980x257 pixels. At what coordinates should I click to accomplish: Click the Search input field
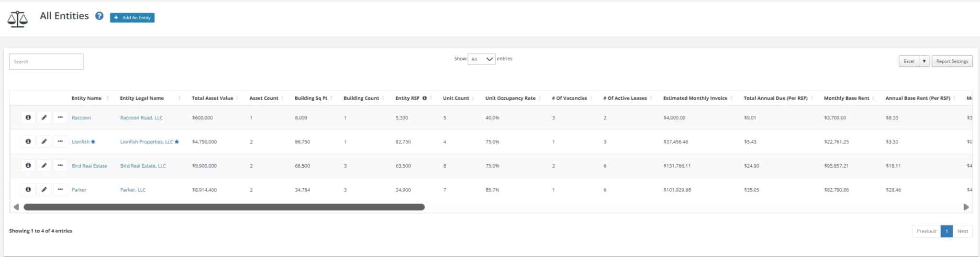pos(46,62)
